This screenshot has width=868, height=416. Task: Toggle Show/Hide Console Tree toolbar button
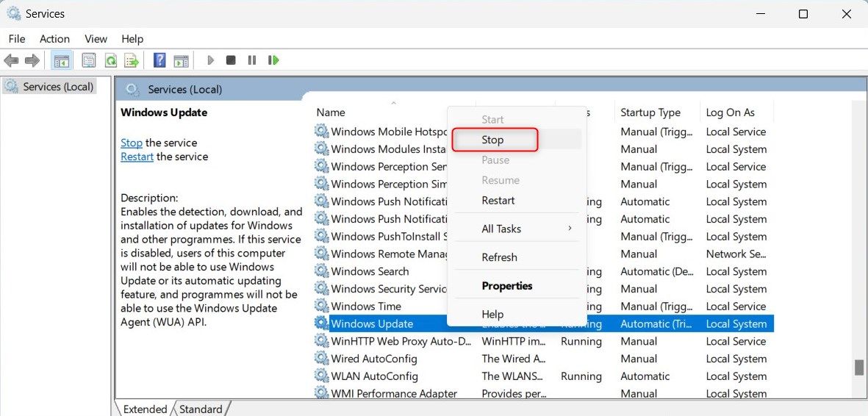click(x=62, y=60)
